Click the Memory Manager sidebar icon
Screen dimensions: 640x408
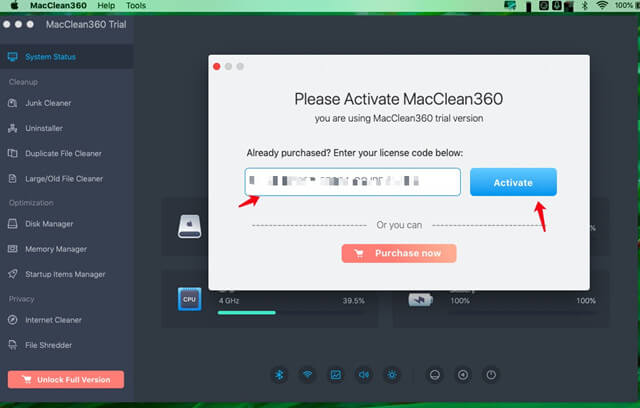13,249
